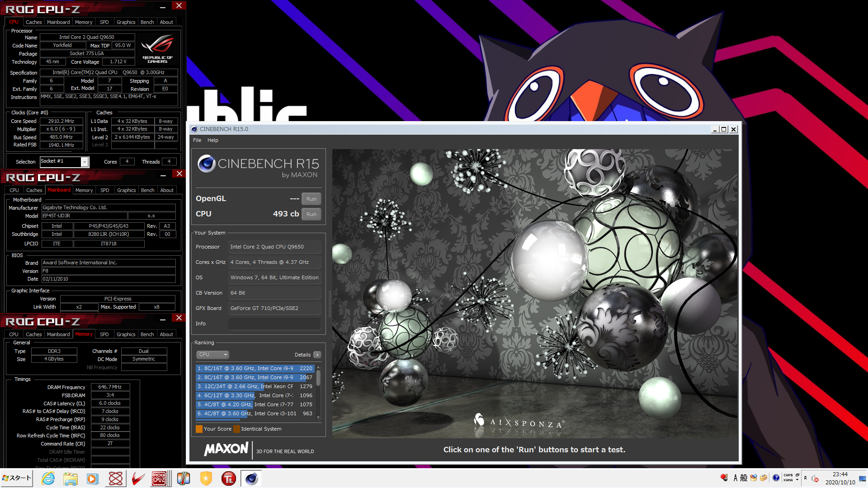Viewport: 868px width, 488px height.
Task: Open Graphics tab in middle CPU-Z window
Action: [127, 190]
